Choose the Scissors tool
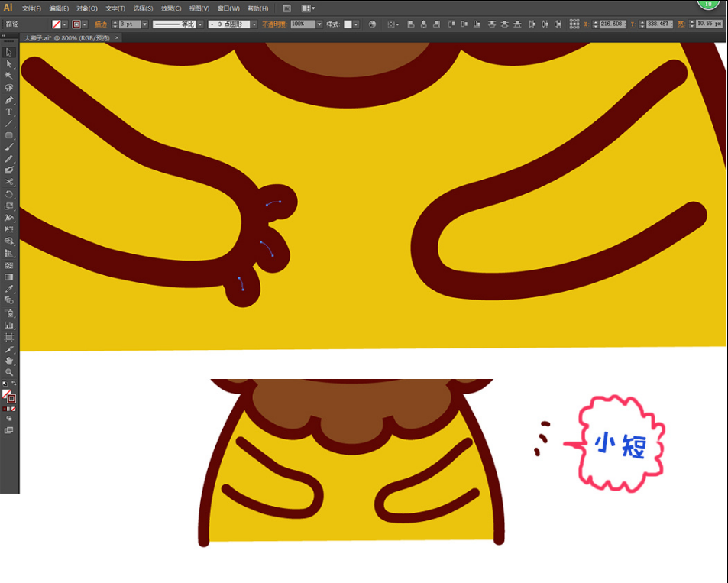This screenshot has height=583, width=728. (x=9, y=182)
